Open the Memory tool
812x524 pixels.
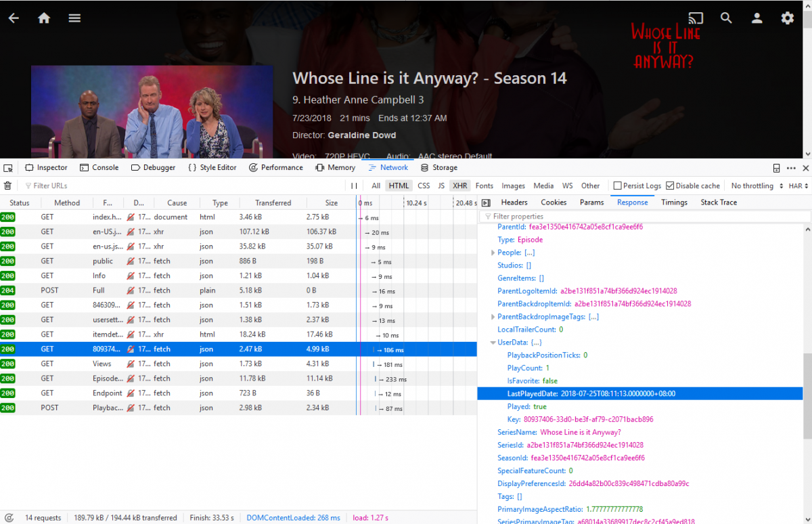(336, 168)
